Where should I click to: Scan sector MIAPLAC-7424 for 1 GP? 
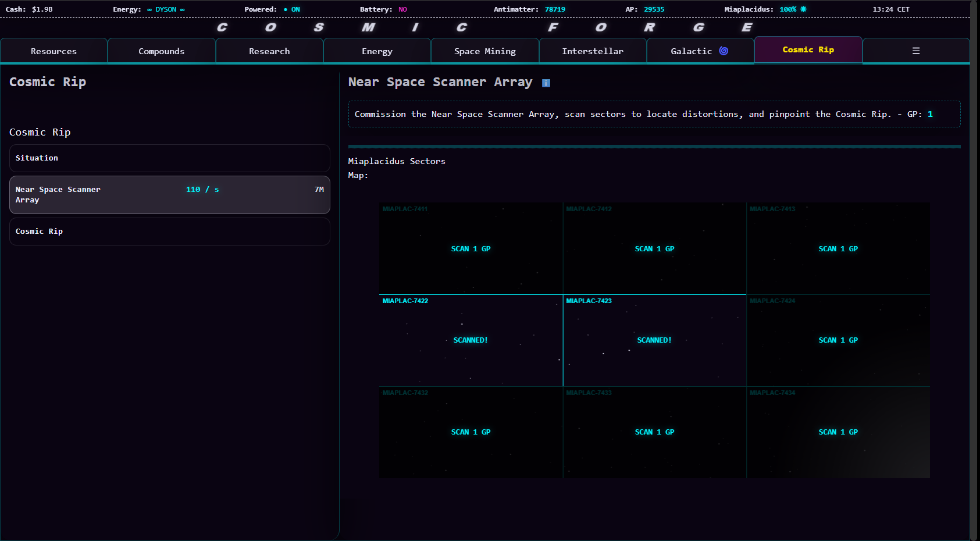pos(838,340)
